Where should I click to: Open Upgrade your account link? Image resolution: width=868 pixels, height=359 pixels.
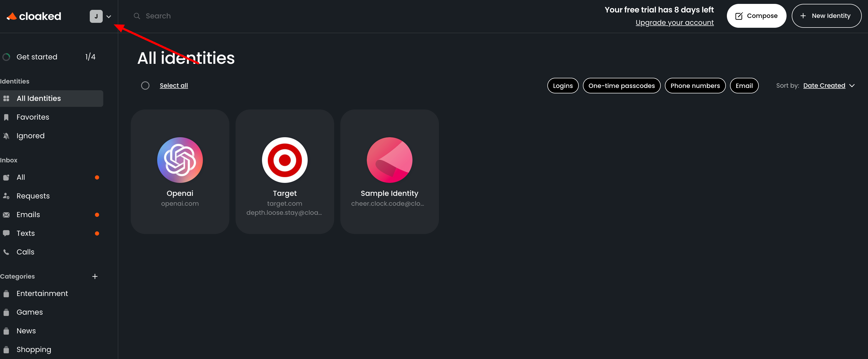coord(674,23)
